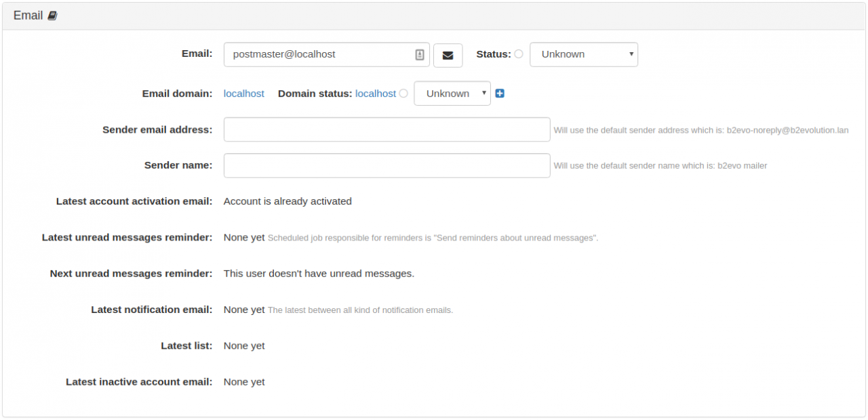Click the default sender name hint text
The width and height of the screenshot is (868, 420).
point(660,166)
